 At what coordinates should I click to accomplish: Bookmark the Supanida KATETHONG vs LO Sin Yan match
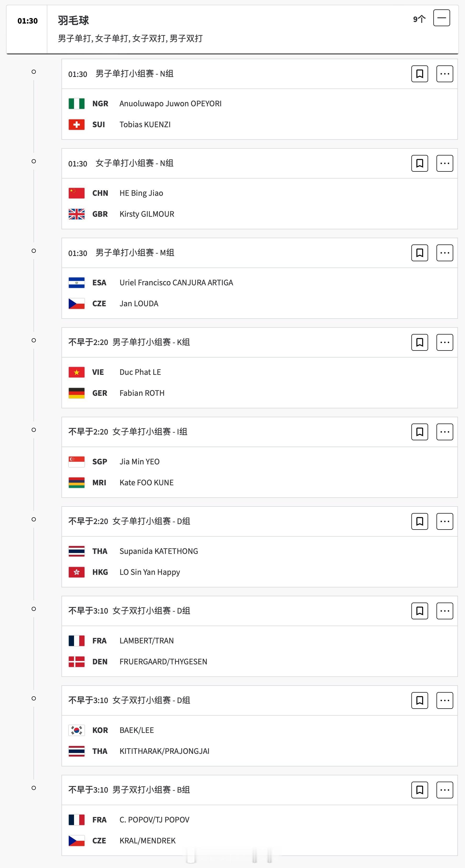pos(419,521)
